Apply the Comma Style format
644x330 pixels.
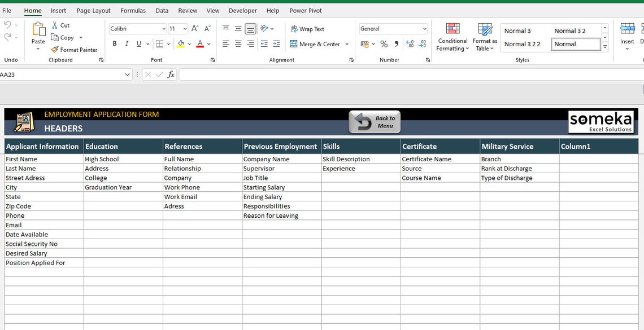point(395,43)
